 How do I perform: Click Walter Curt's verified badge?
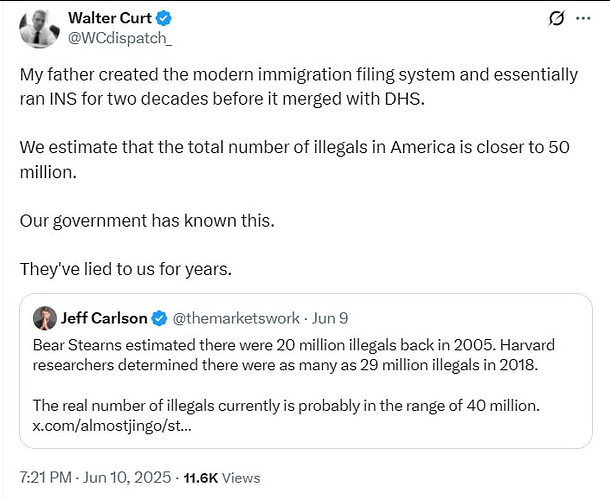[x=163, y=18]
